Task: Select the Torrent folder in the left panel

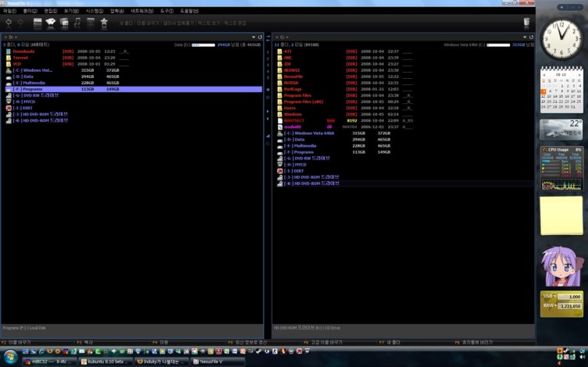Action: (x=20, y=58)
